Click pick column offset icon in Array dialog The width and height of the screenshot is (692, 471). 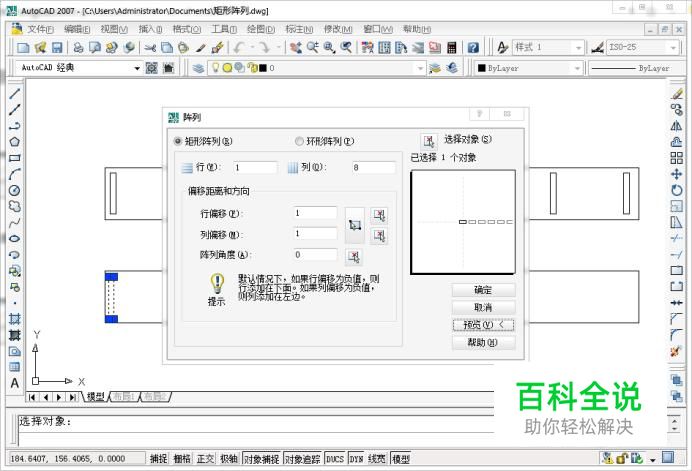pyautogui.click(x=380, y=235)
